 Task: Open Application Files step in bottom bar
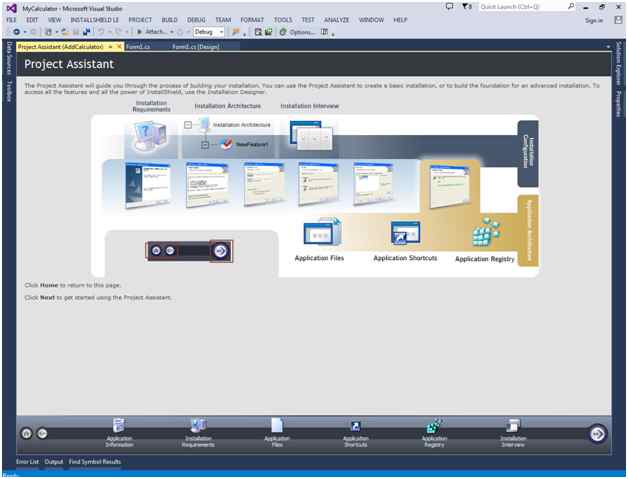[x=277, y=433]
